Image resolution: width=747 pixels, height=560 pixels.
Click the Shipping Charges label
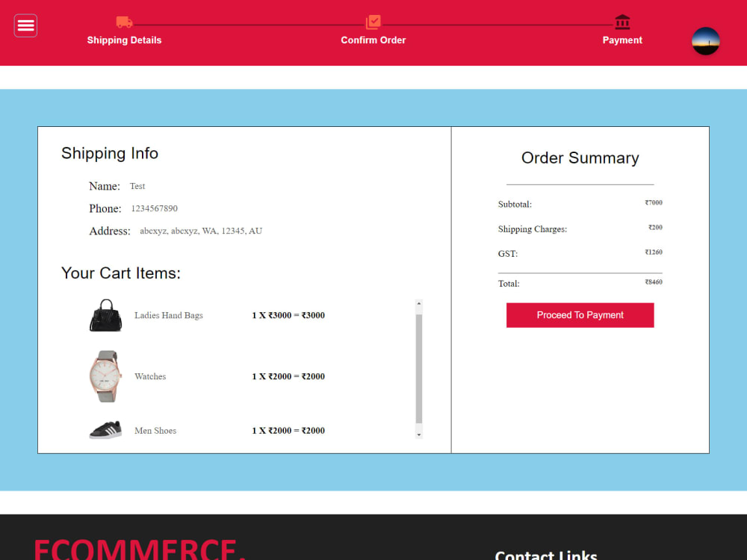(x=533, y=229)
